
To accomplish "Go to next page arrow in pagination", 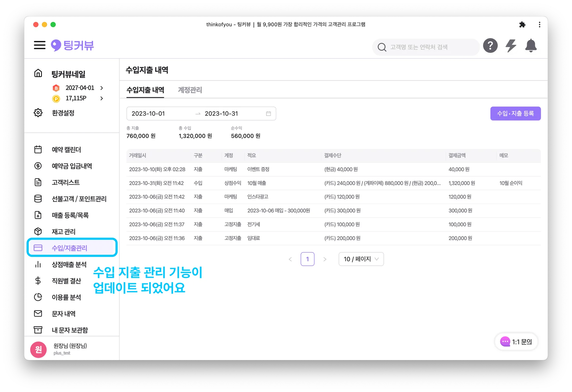I will tap(325, 259).
